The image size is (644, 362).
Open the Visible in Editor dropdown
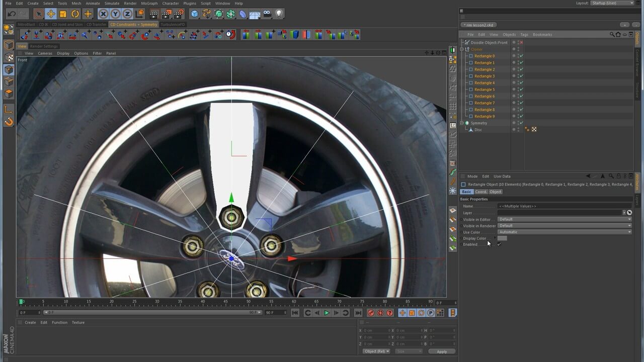(x=564, y=219)
